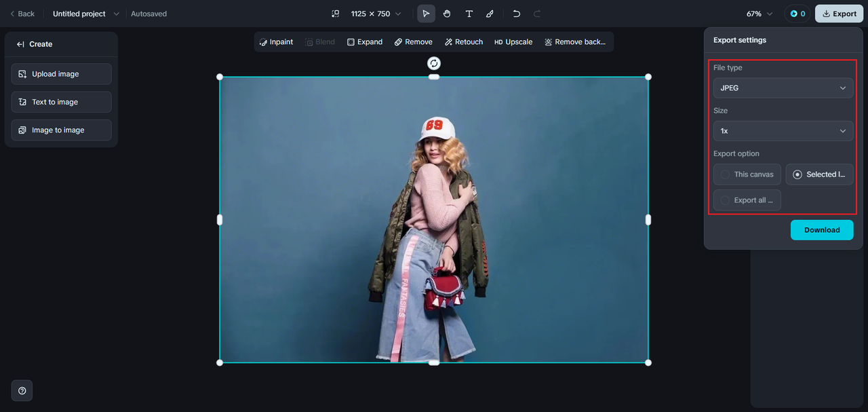Click the canvas resize icon
This screenshot has height=412, width=868.
click(x=335, y=14)
